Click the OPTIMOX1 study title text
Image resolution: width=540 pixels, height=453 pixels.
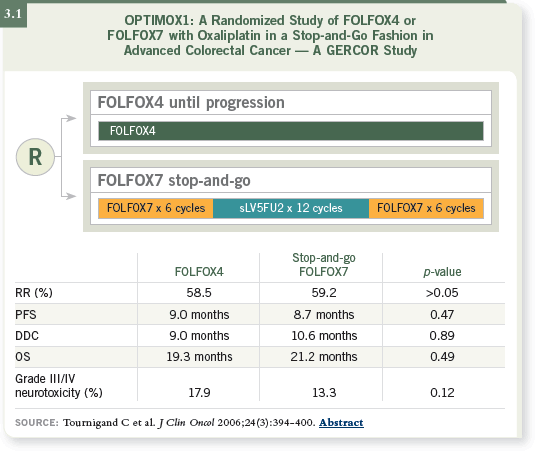[x=270, y=35]
